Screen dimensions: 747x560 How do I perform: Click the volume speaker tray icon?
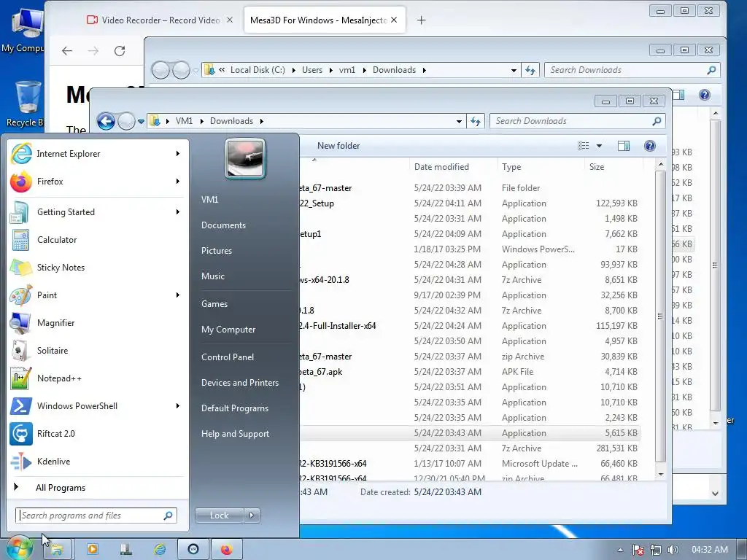point(673,550)
